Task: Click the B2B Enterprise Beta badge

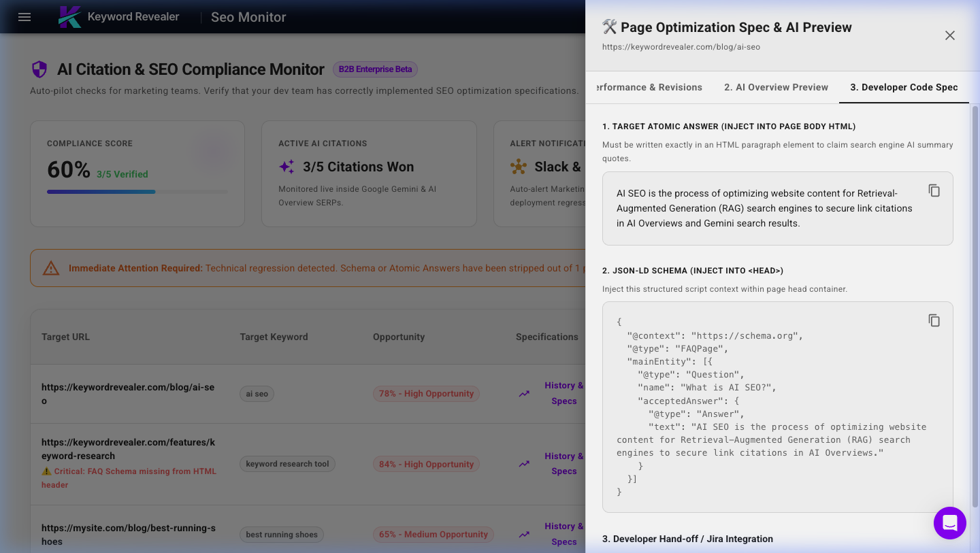Action: click(375, 69)
